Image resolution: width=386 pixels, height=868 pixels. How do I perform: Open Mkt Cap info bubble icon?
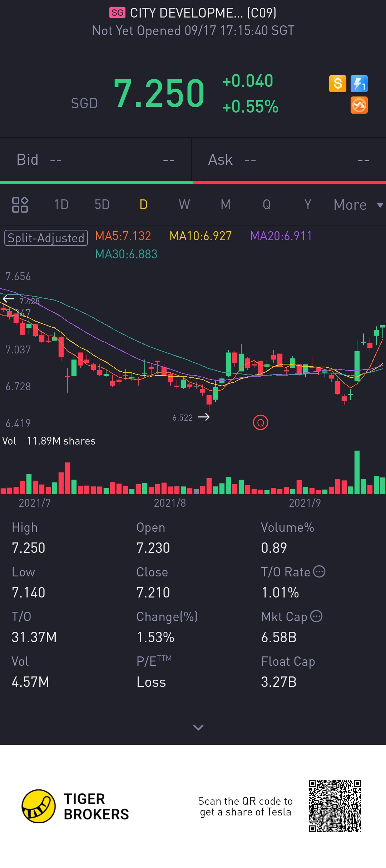click(316, 616)
